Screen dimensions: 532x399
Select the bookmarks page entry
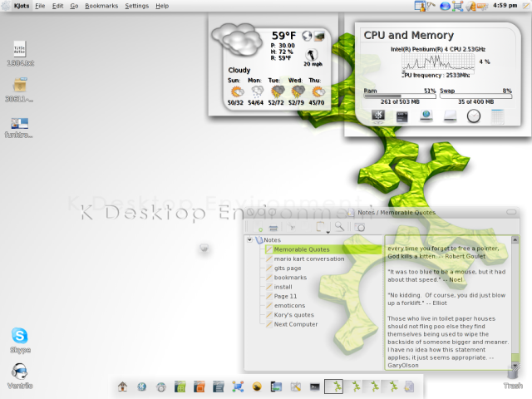pos(290,278)
